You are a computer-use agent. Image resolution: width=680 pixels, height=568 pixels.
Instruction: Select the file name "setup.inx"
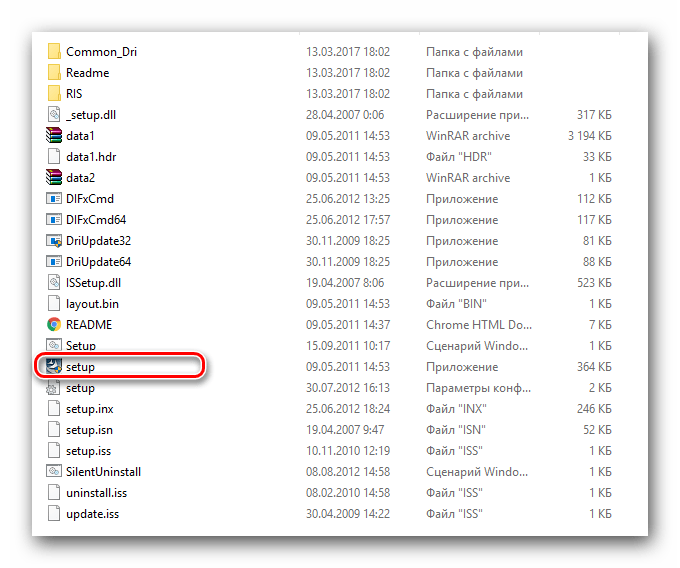[x=90, y=409]
